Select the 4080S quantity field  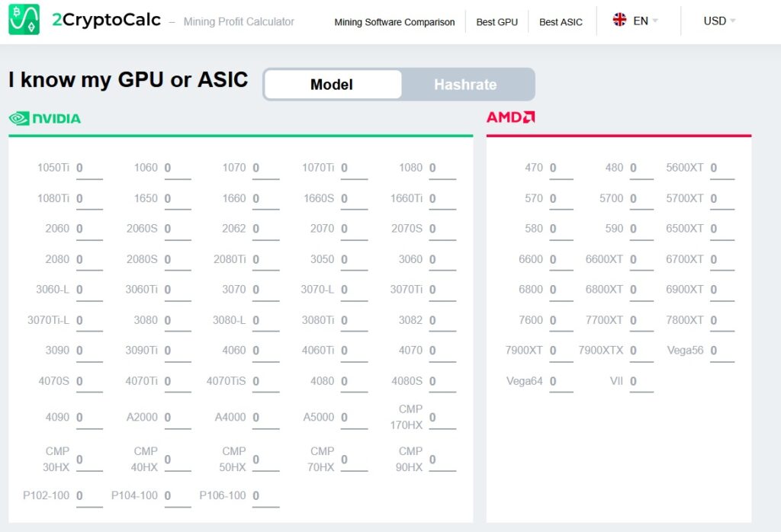pyautogui.click(x=442, y=382)
